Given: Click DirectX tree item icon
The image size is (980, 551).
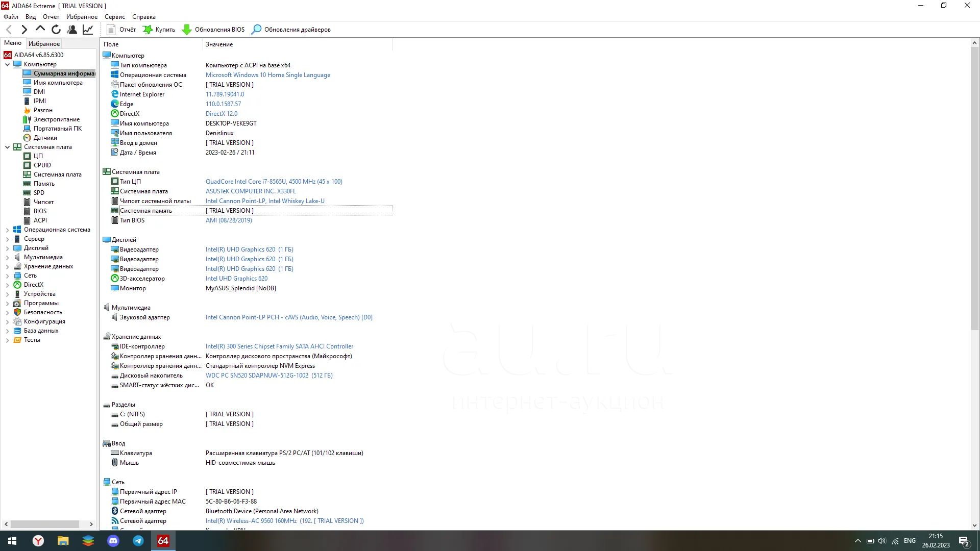Looking at the screenshot, I should pos(17,285).
